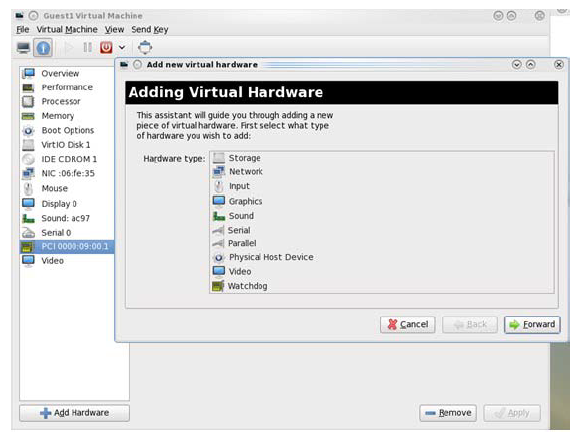578x439 pixels.
Task: Click the Add Hardware button
Action: point(74,413)
